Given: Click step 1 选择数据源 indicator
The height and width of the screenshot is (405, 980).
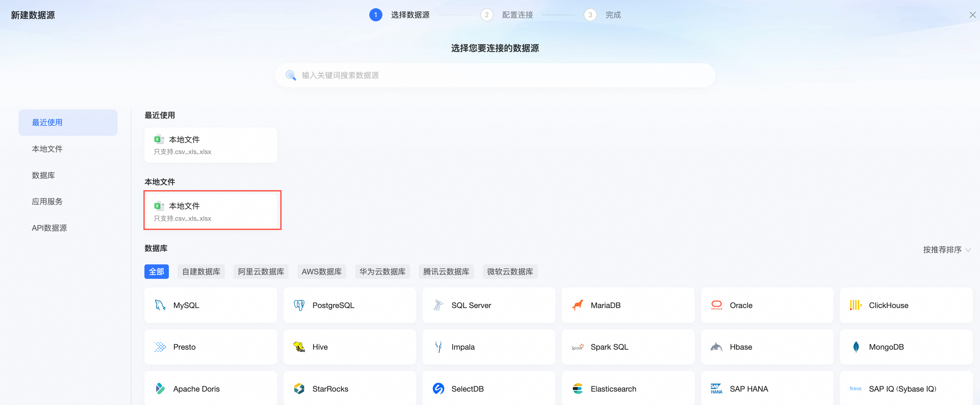Looking at the screenshot, I should point(400,15).
